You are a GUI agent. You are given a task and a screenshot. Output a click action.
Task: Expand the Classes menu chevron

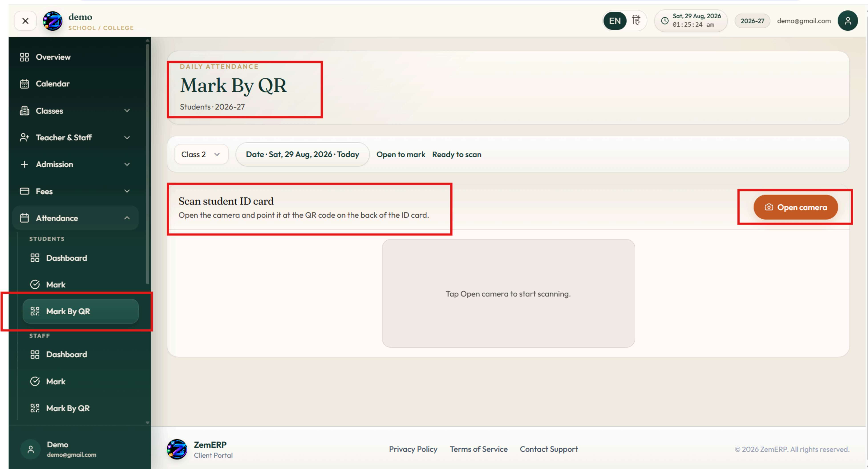[127, 111]
